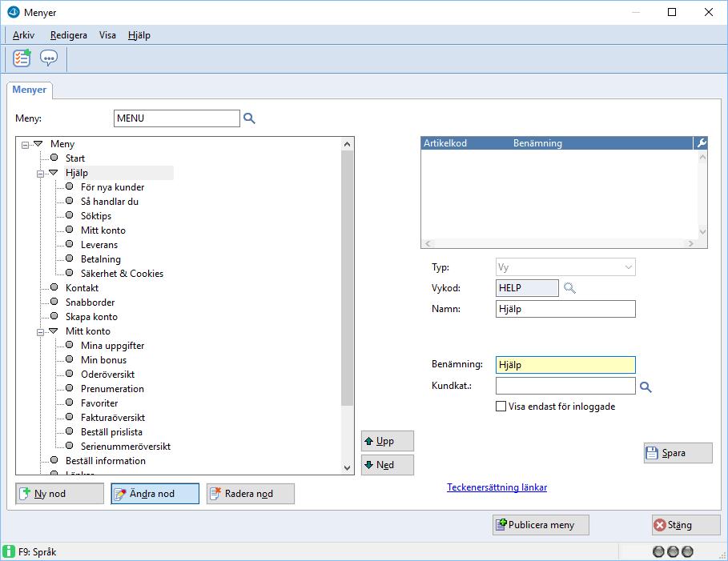This screenshot has width=728, height=561.
Task: Select För nya kunder tree item
Action: coord(112,187)
